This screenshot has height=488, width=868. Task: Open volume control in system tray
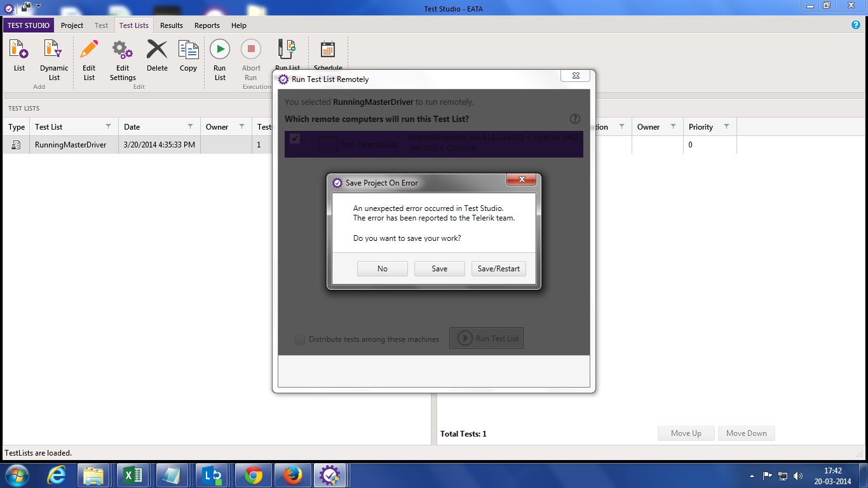pyautogui.click(x=798, y=475)
